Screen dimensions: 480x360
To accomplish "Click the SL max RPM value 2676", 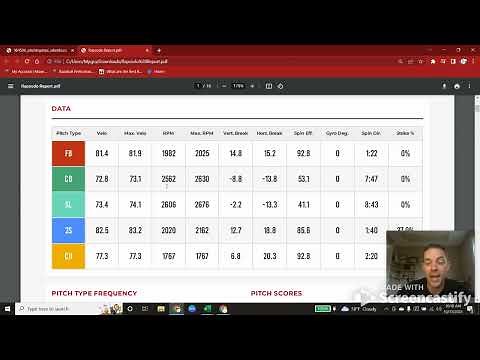I will coord(202,205).
